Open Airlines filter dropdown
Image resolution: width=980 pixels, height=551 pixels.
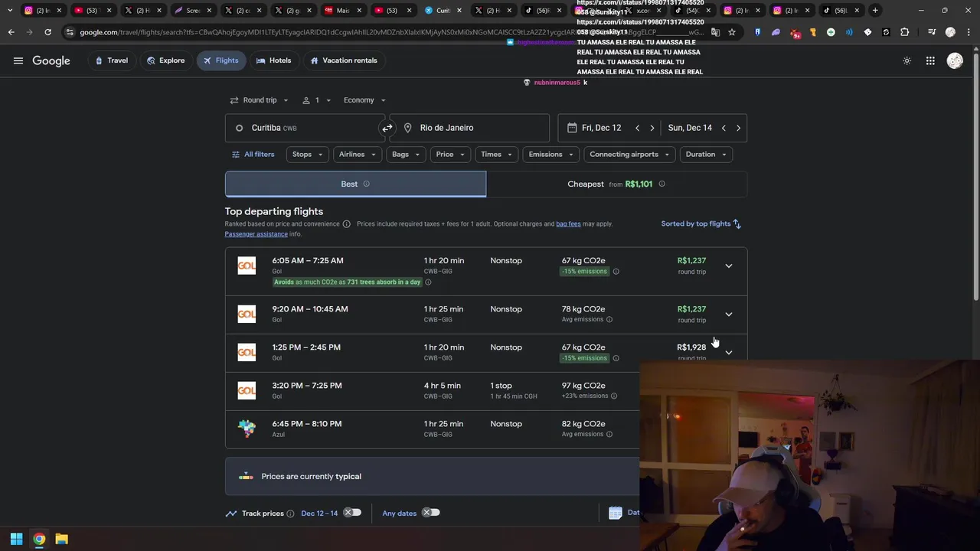[358, 155]
